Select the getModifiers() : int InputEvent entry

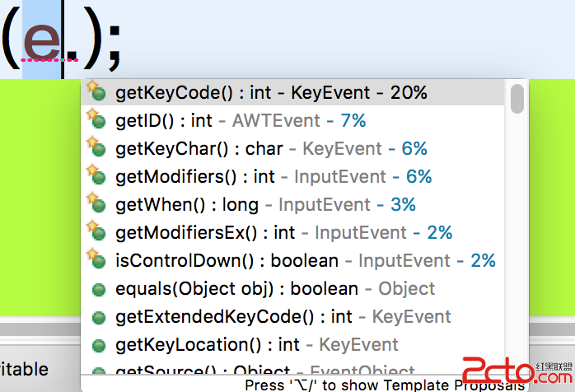(292, 176)
